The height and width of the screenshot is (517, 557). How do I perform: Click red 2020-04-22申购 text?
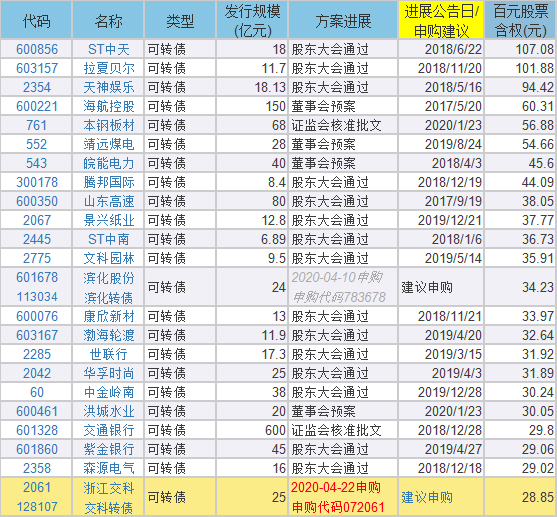coord(336,488)
